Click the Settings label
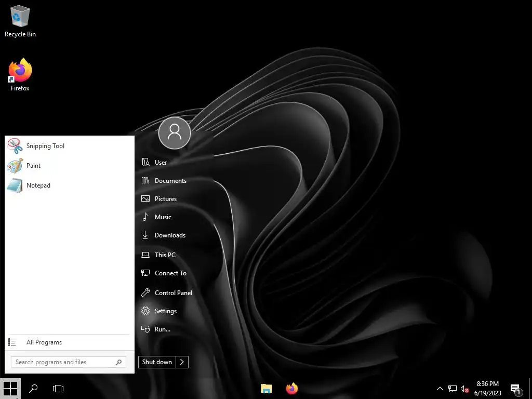The width and height of the screenshot is (532, 399). coord(166,311)
